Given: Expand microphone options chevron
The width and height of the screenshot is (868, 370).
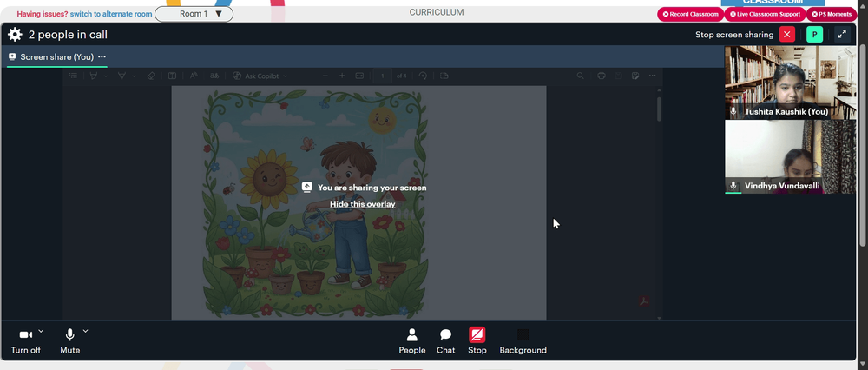Looking at the screenshot, I should pyautogui.click(x=85, y=331).
